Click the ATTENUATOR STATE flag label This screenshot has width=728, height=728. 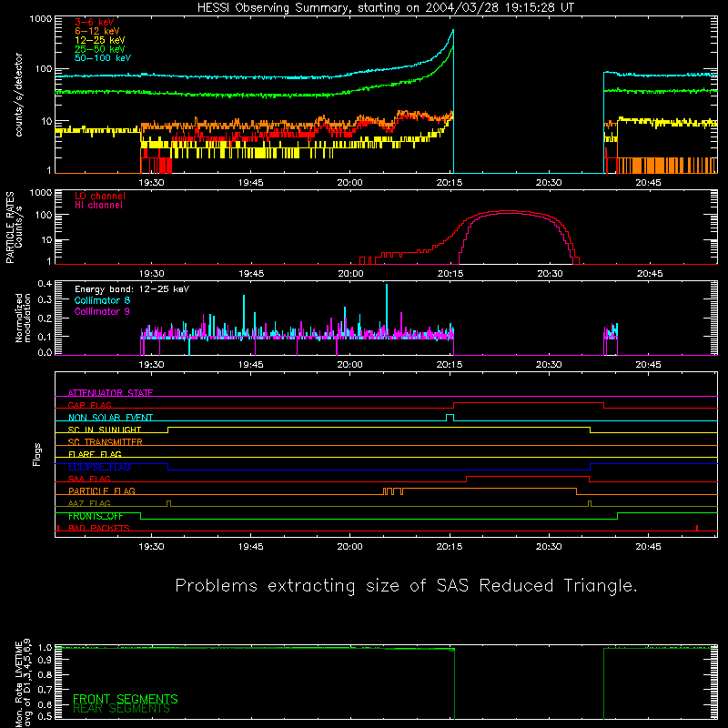pos(110,393)
